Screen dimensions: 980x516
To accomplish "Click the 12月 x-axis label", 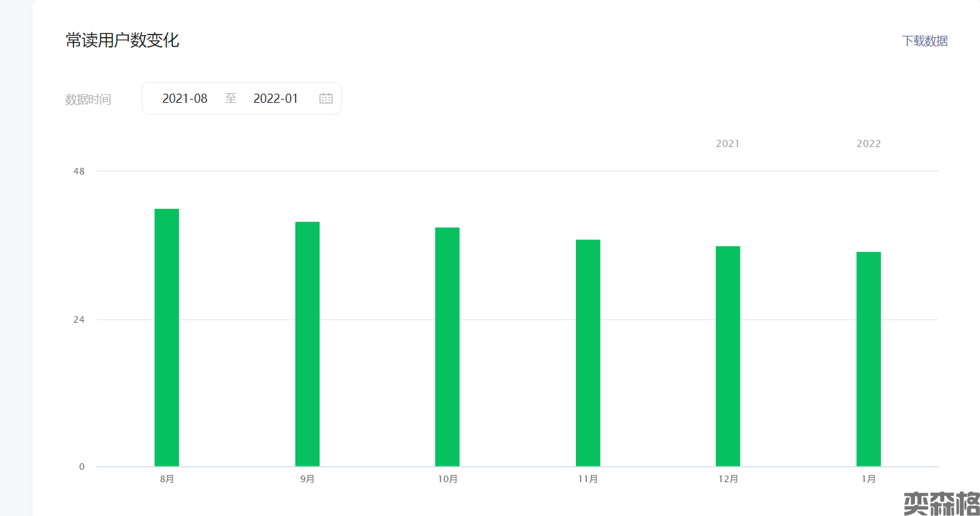I will tap(728, 479).
